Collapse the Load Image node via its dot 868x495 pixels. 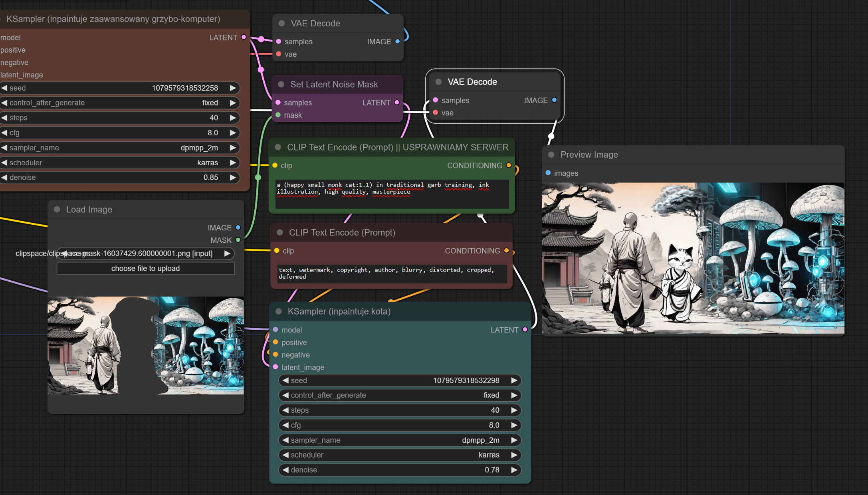click(57, 210)
